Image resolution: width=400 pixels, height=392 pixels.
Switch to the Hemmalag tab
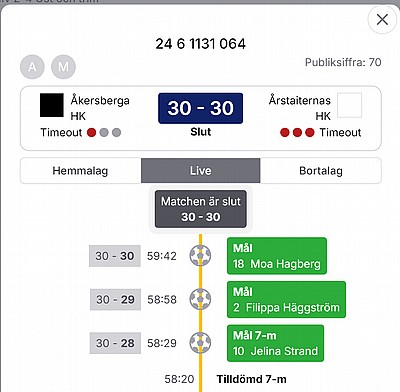80,171
